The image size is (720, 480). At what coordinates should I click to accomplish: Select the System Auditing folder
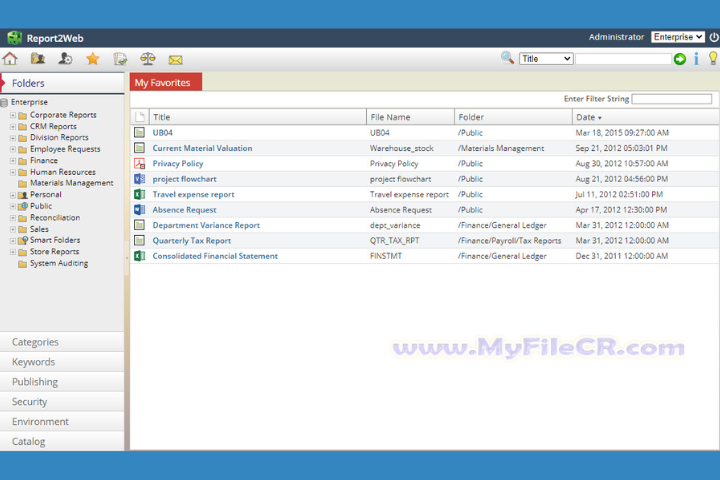point(59,263)
